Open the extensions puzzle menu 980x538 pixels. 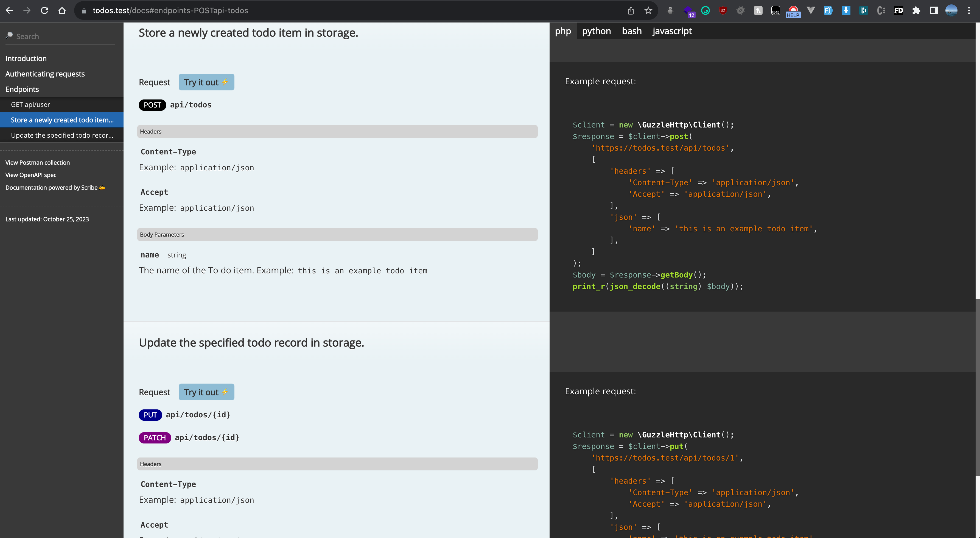(916, 10)
